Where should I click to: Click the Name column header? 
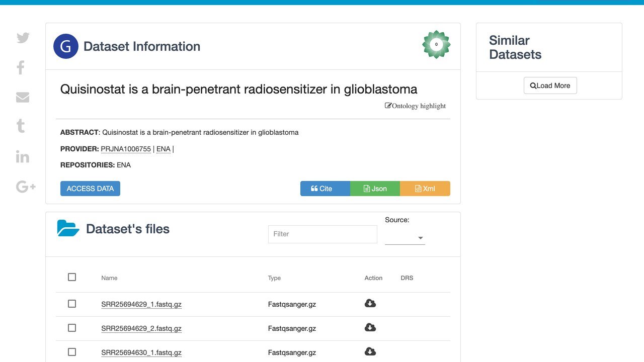109,278
